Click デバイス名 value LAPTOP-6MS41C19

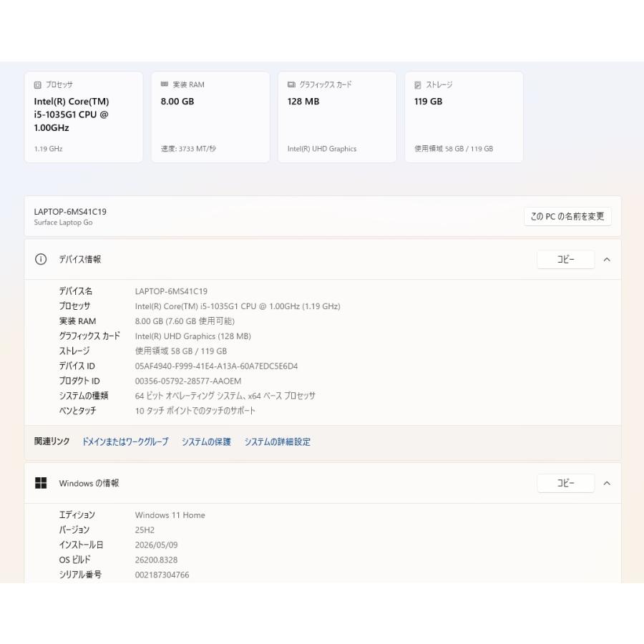[x=171, y=291]
